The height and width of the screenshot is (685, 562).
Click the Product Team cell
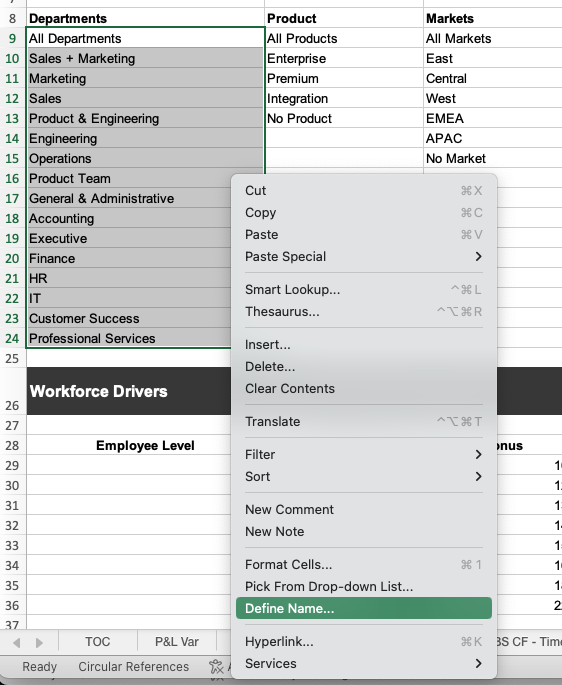coord(129,179)
